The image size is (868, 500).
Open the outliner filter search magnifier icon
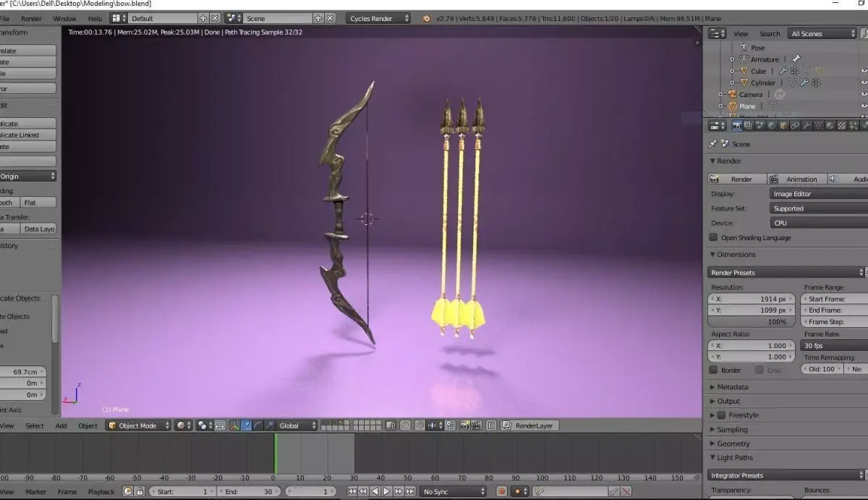point(864,33)
